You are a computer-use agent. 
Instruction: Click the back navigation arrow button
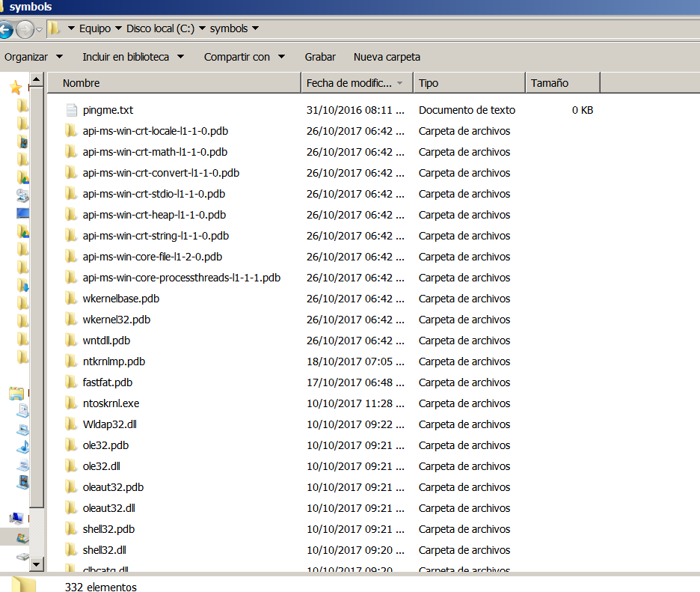point(6,30)
